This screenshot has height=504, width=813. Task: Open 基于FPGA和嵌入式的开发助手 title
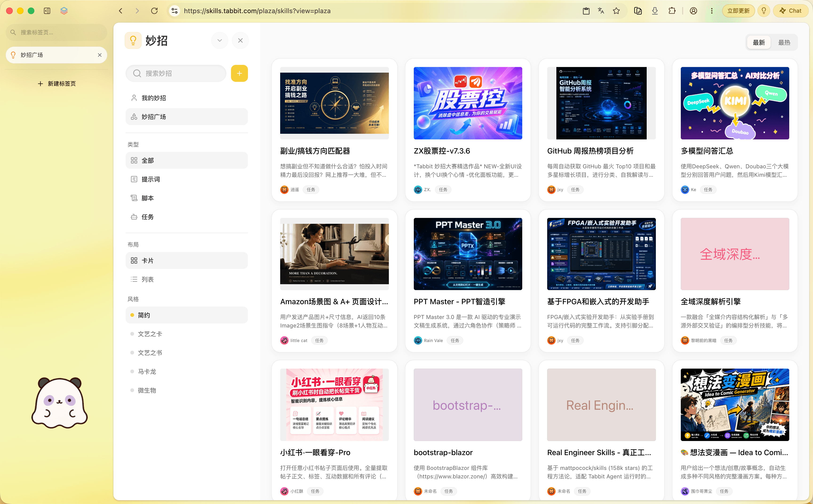(598, 302)
